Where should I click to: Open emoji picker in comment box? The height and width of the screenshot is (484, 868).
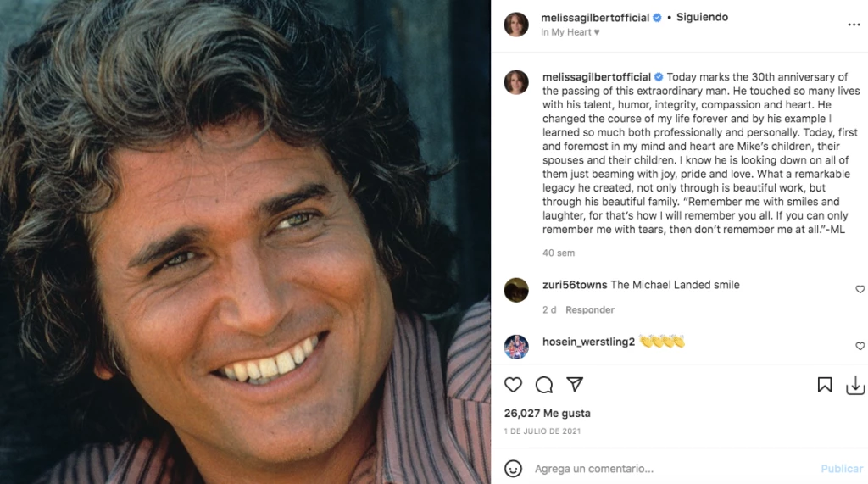[x=514, y=468]
